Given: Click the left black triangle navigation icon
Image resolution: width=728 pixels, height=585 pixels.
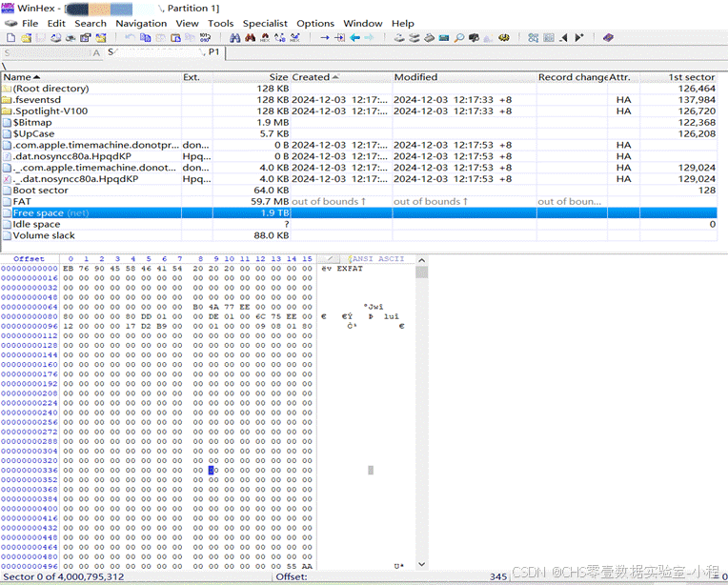Looking at the screenshot, I should pyautogui.click(x=564, y=38).
